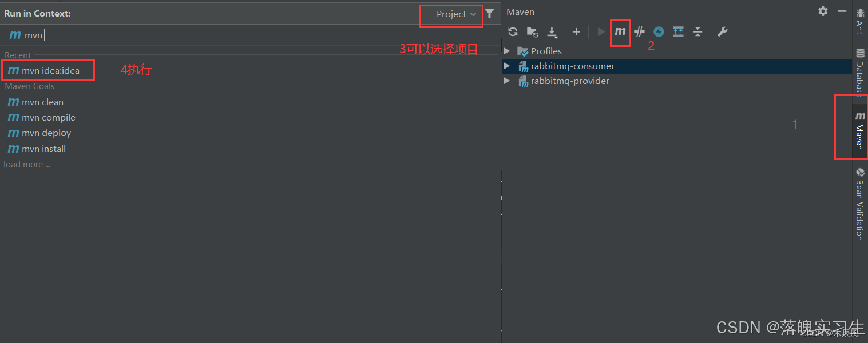Click the mvn command input field
Screen dimensions: 868x343
pos(250,35)
